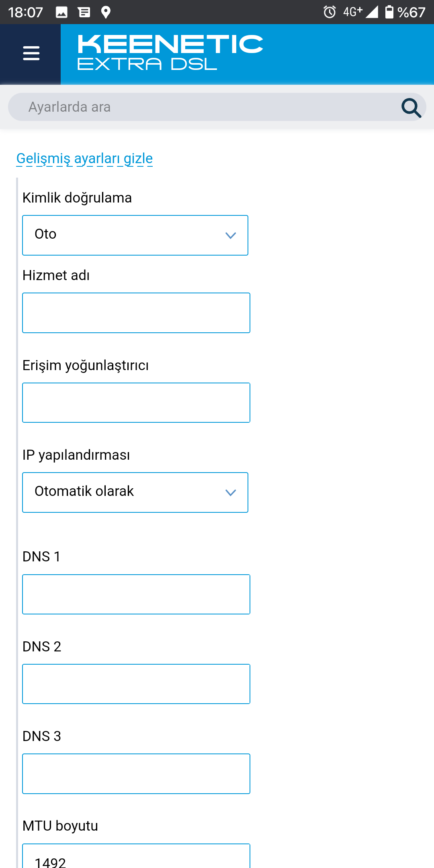Tap the location pin status icon

pyautogui.click(x=106, y=12)
